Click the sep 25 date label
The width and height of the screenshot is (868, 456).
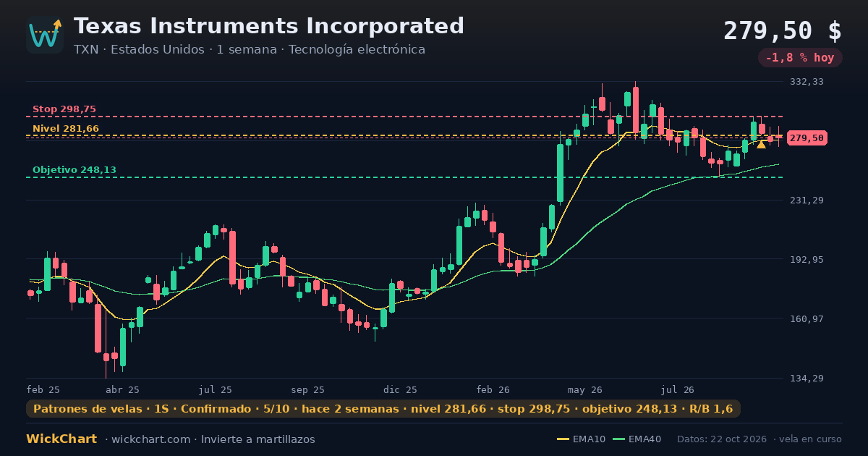coord(308,389)
